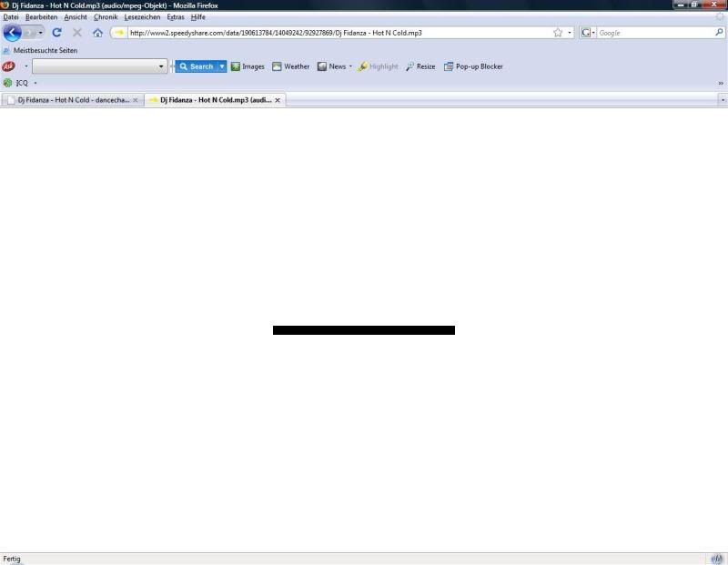Click the Back navigation arrow
This screenshot has width=728, height=565.
[x=12, y=33]
